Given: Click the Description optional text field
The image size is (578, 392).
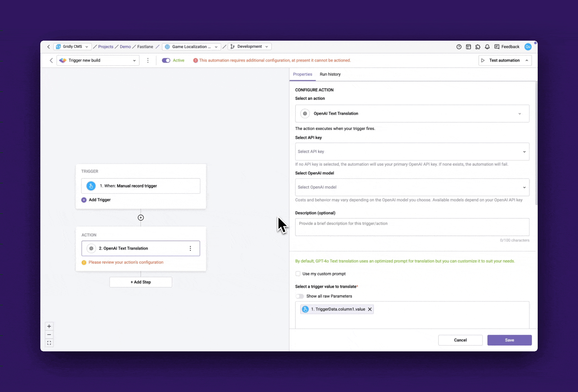Looking at the screenshot, I should [412, 227].
